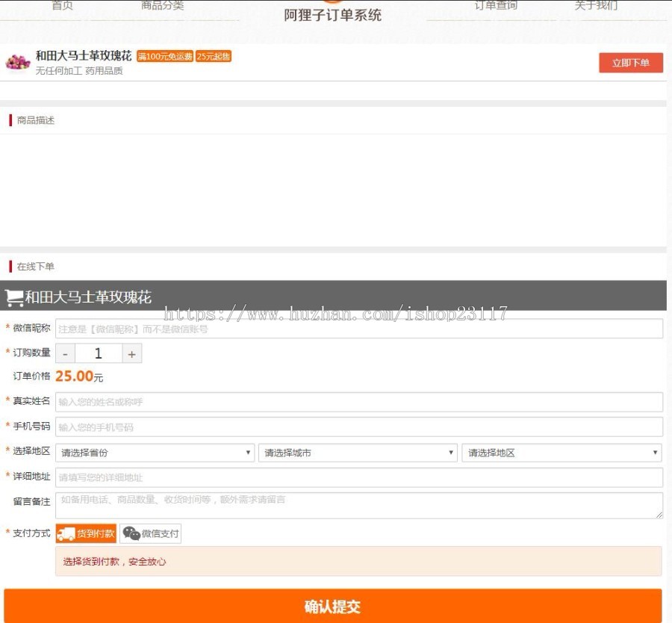Screen dimensions: 672x623
Task: Grab the textarea resize handle corner
Action: pos(659,515)
